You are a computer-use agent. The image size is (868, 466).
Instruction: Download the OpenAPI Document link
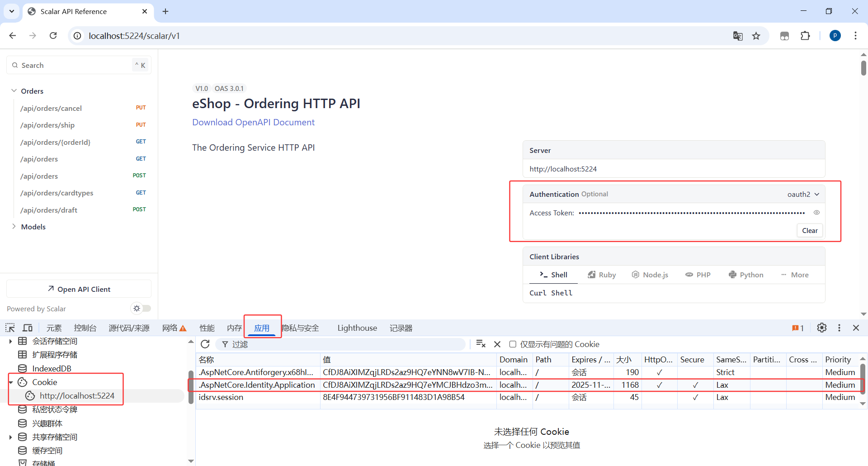[253, 122]
